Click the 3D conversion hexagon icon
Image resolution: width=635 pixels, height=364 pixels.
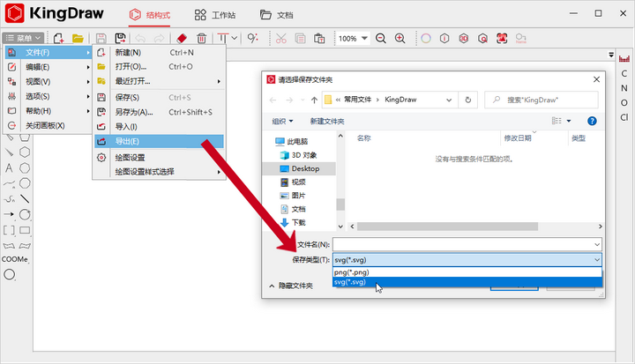(464, 39)
